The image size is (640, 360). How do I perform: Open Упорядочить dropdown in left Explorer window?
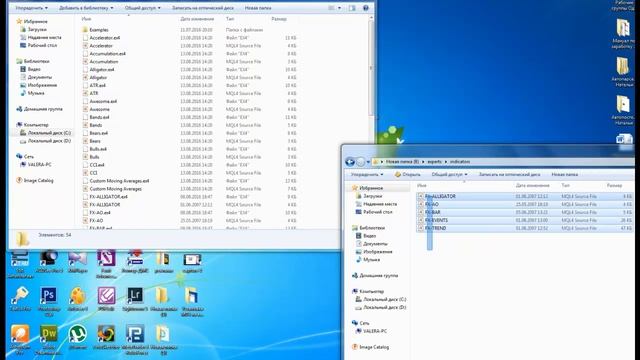click(31, 8)
